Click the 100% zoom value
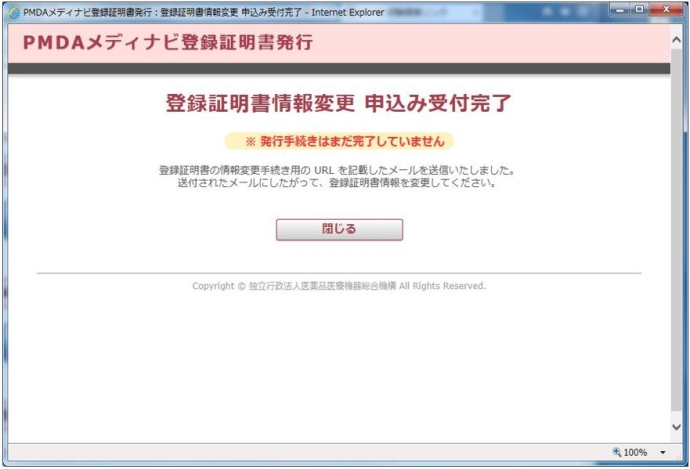 point(635,452)
